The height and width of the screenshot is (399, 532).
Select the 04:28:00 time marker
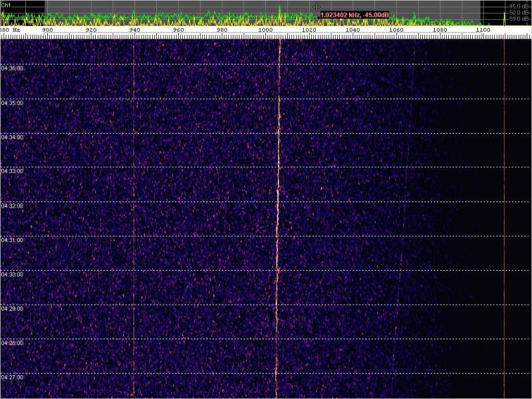pos(13,342)
